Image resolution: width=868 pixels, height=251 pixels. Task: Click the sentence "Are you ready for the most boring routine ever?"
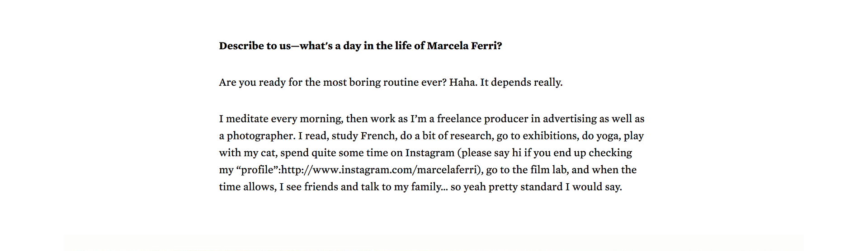(x=332, y=83)
